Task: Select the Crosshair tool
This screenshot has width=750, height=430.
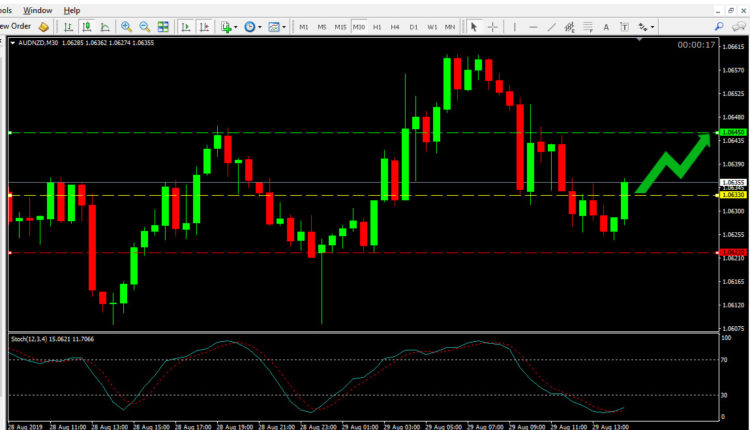Action: click(x=492, y=27)
